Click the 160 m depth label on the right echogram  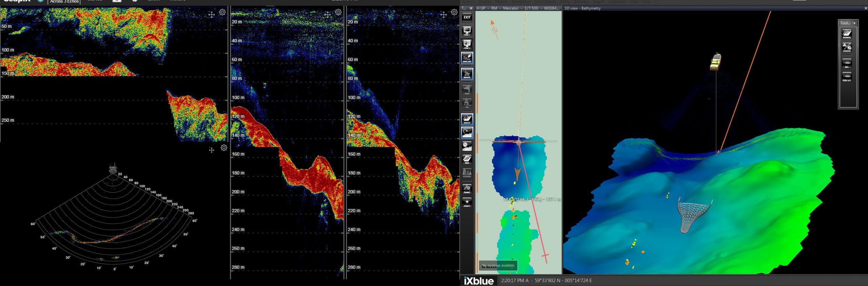click(354, 154)
